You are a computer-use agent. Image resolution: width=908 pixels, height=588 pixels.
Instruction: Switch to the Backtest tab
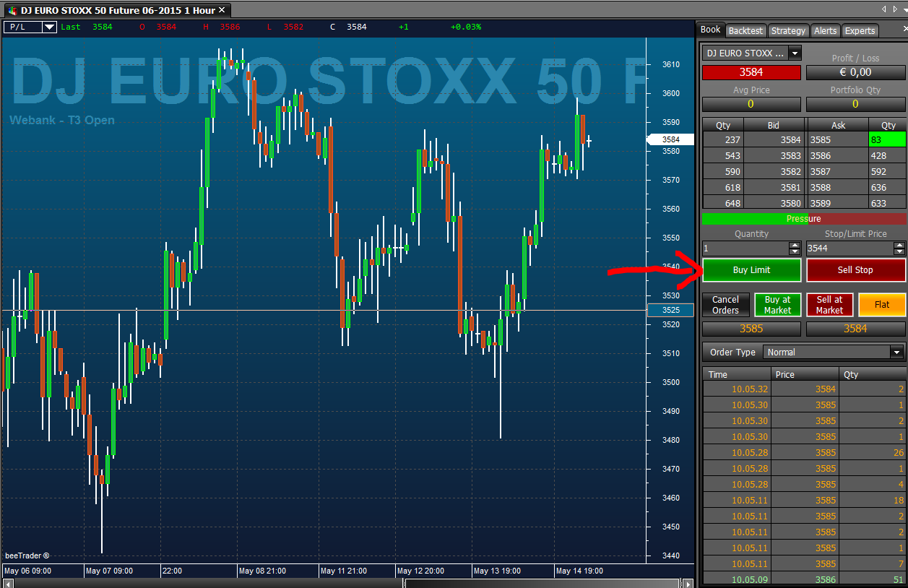click(x=745, y=30)
